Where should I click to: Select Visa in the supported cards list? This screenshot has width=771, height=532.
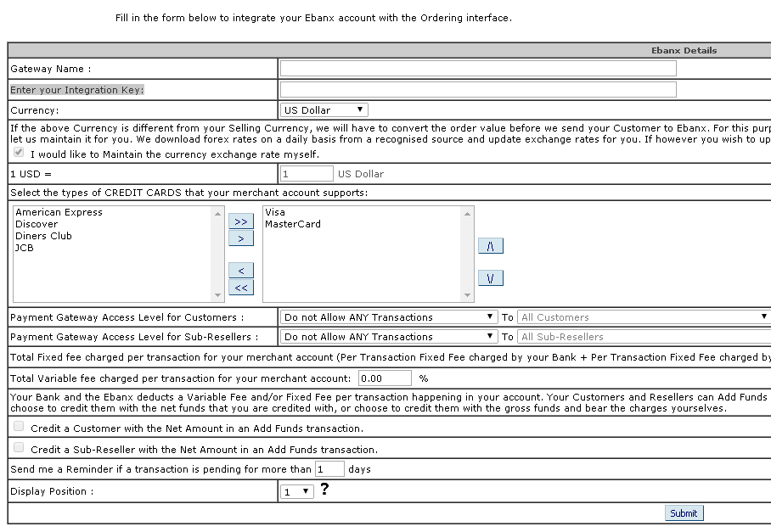point(275,213)
